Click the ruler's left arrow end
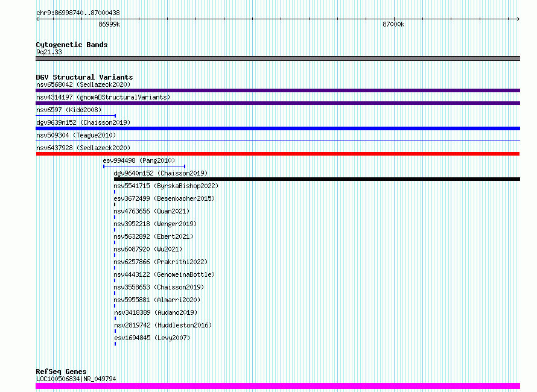The image size is (537, 392). pos(37,19)
